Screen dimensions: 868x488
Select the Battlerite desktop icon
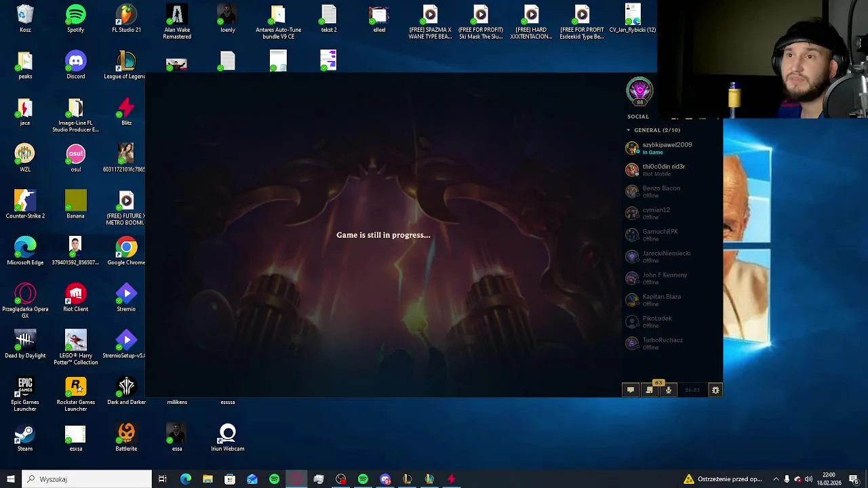click(x=126, y=437)
